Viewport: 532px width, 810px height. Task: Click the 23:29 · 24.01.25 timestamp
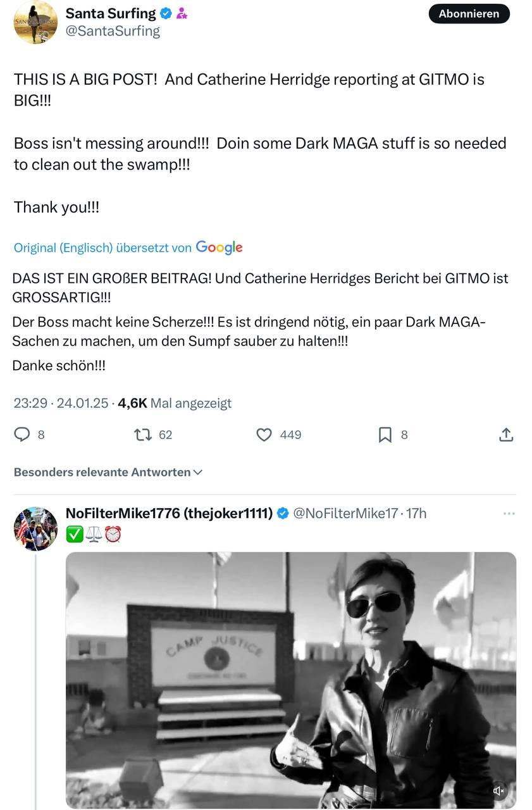(61, 403)
